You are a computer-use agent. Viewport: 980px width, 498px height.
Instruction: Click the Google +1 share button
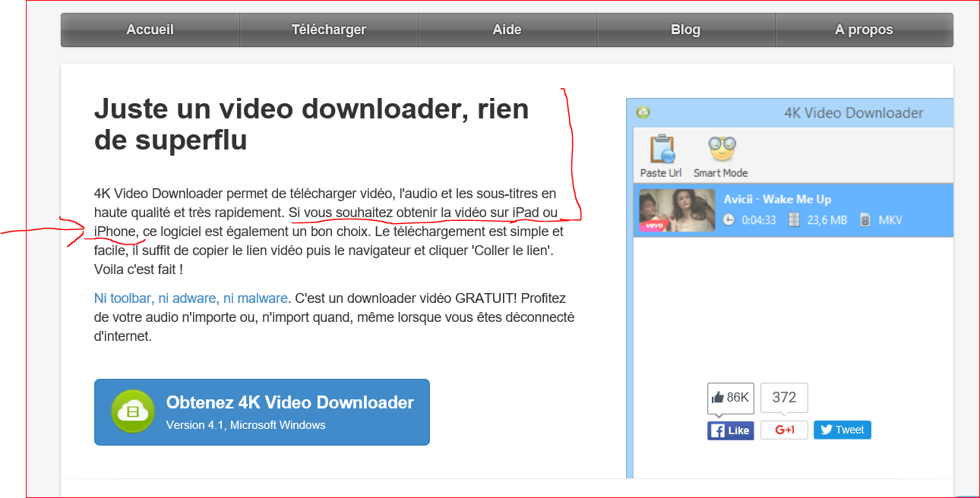pyautogui.click(x=784, y=430)
